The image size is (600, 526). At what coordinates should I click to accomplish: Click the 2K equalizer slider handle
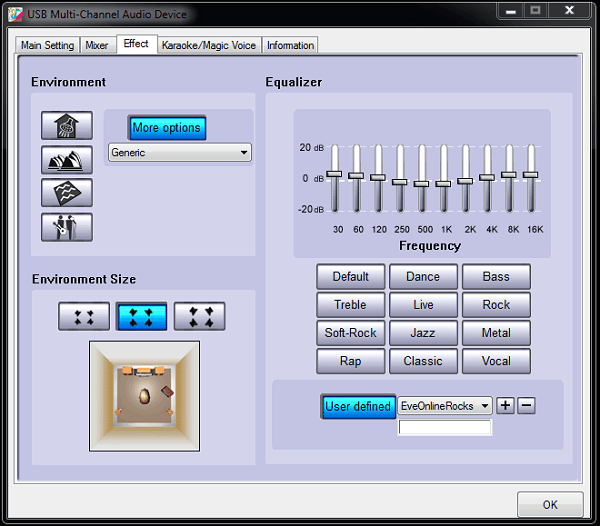465,181
